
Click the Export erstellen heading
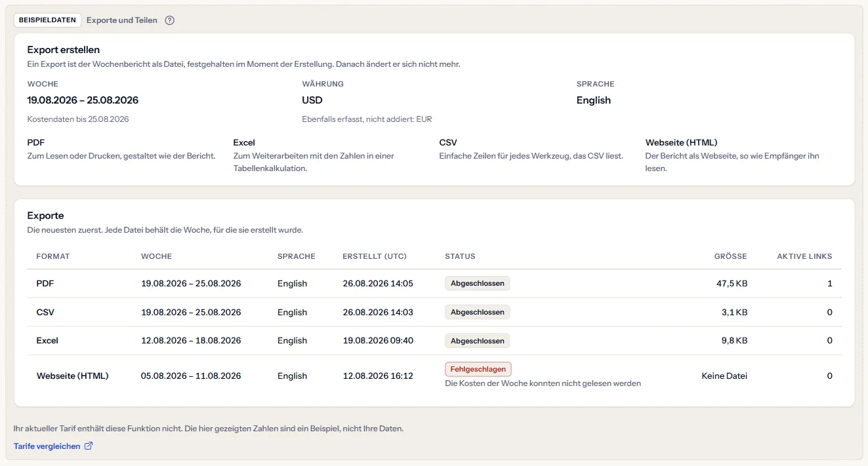pos(64,50)
